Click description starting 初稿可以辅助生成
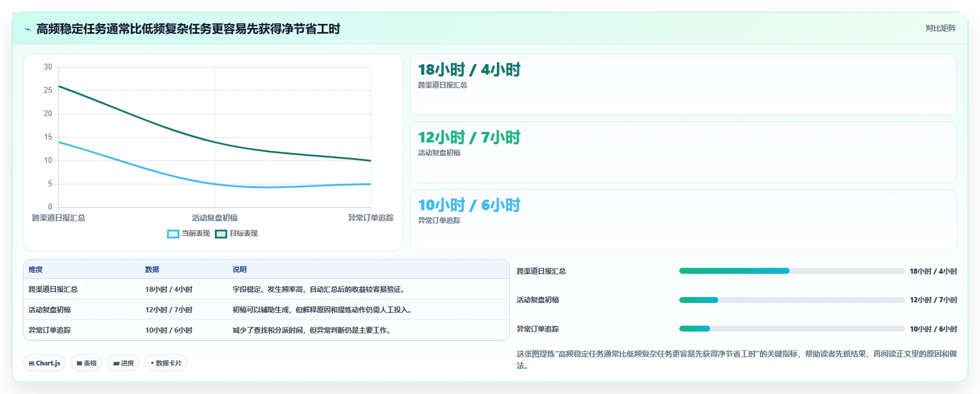 323,310
